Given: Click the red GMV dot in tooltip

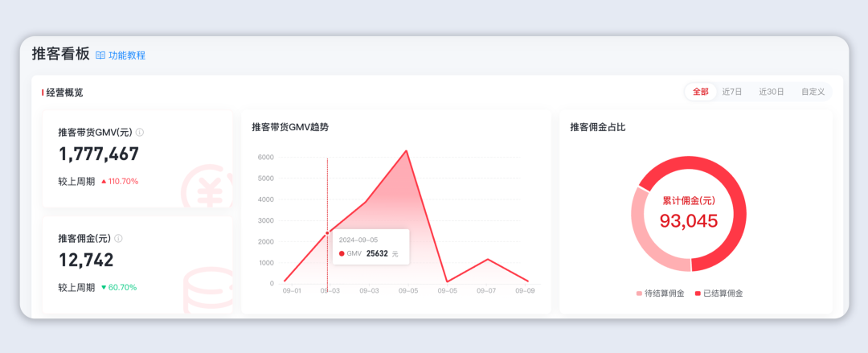Looking at the screenshot, I should coord(342,253).
